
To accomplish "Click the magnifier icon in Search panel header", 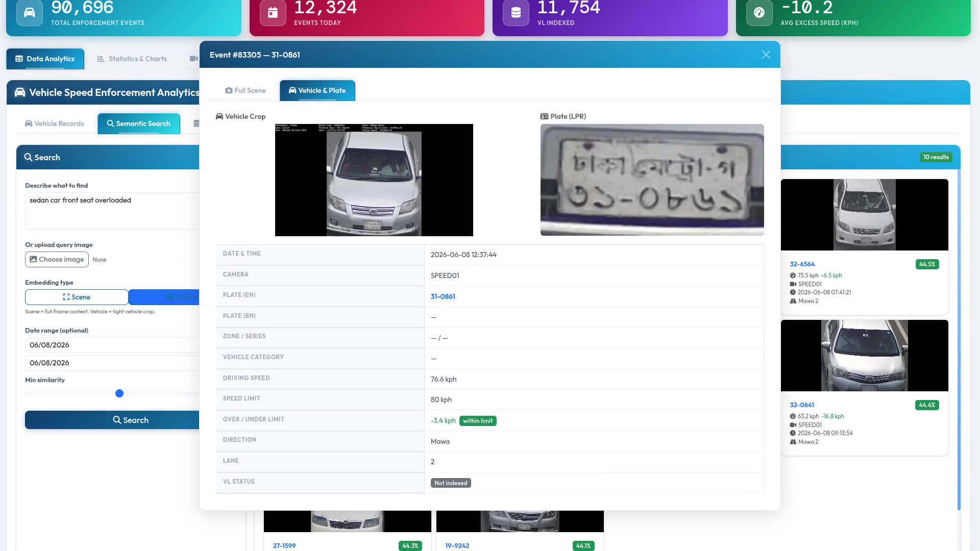I will [29, 157].
